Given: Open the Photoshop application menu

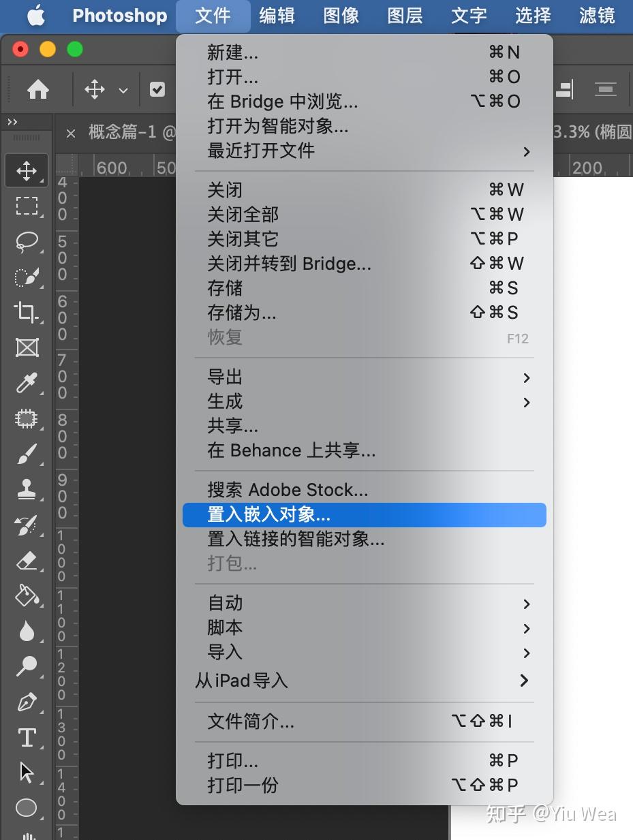Looking at the screenshot, I should (x=119, y=16).
